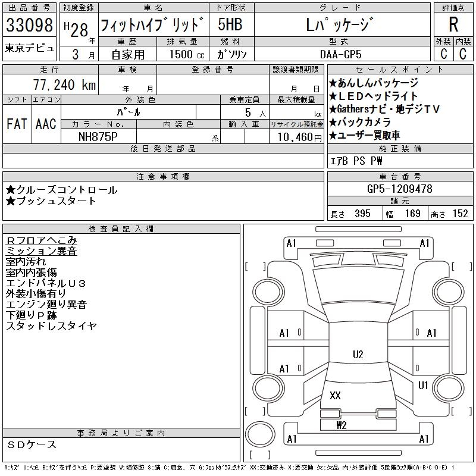
Task: Click the header "セールスポイント"
Action: tap(400, 70)
